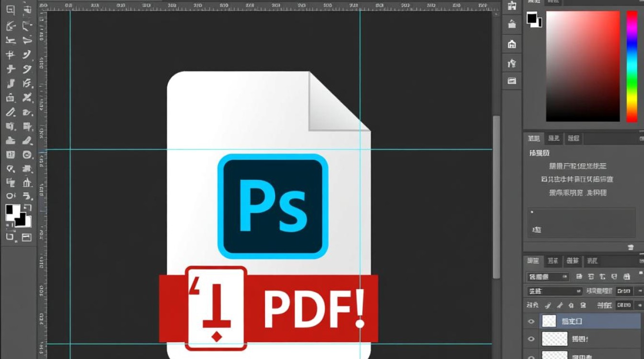Select the second tab in the middle panel group
This screenshot has height=359, width=644.
(x=554, y=138)
